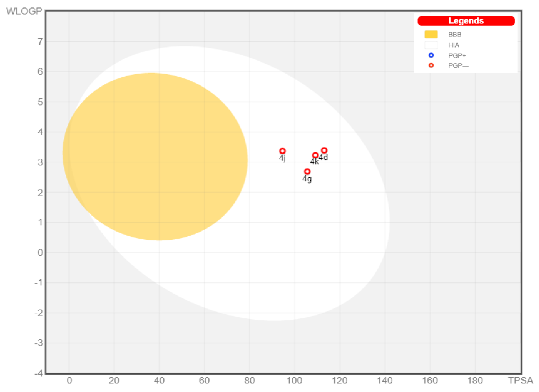Click the 100 tick label on TPSA axis

point(294,381)
